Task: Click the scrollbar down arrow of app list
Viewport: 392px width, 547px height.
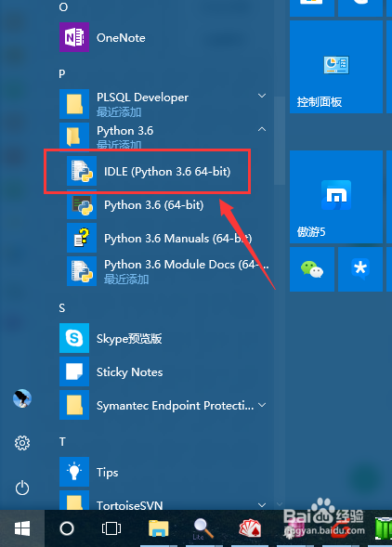Action: (x=280, y=504)
